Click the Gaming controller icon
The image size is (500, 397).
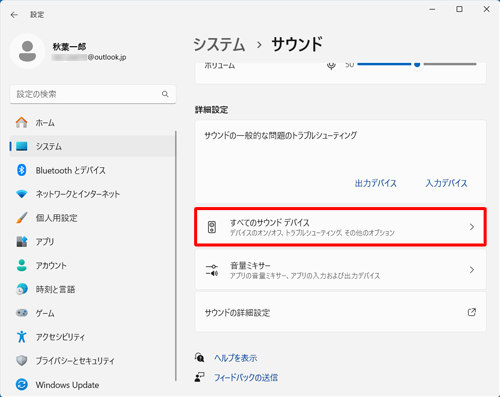tap(22, 313)
